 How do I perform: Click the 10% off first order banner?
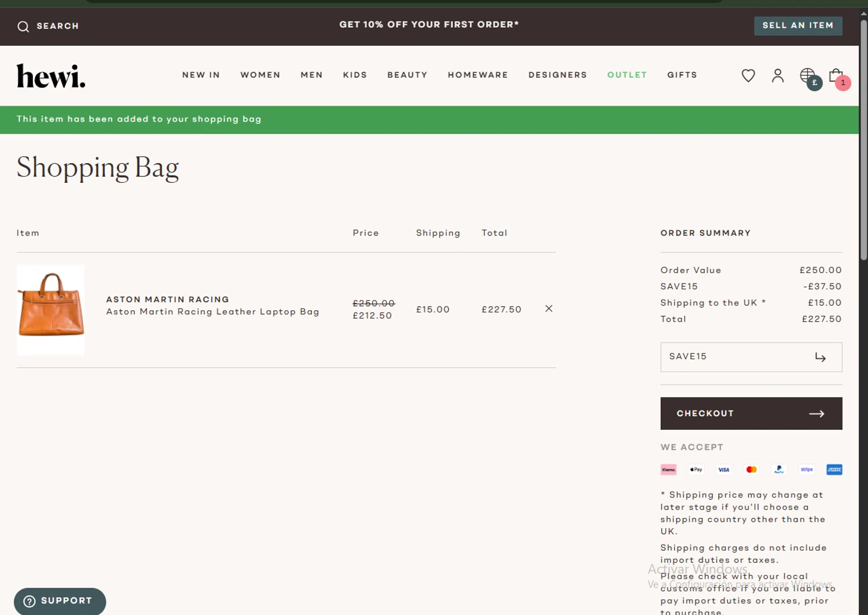pos(429,24)
